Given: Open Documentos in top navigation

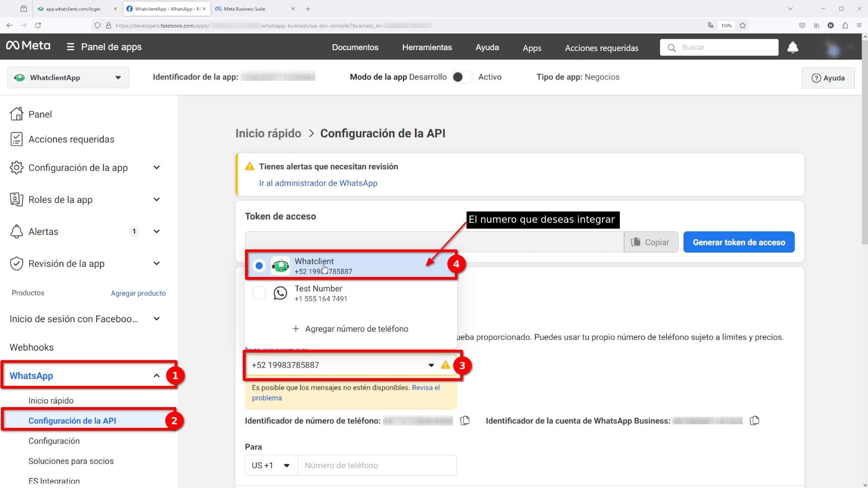Looking at the screenshot, I should tap(355, 47).
